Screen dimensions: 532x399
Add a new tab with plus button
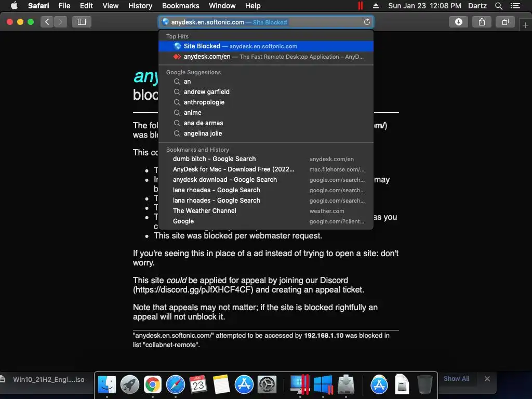525,25
